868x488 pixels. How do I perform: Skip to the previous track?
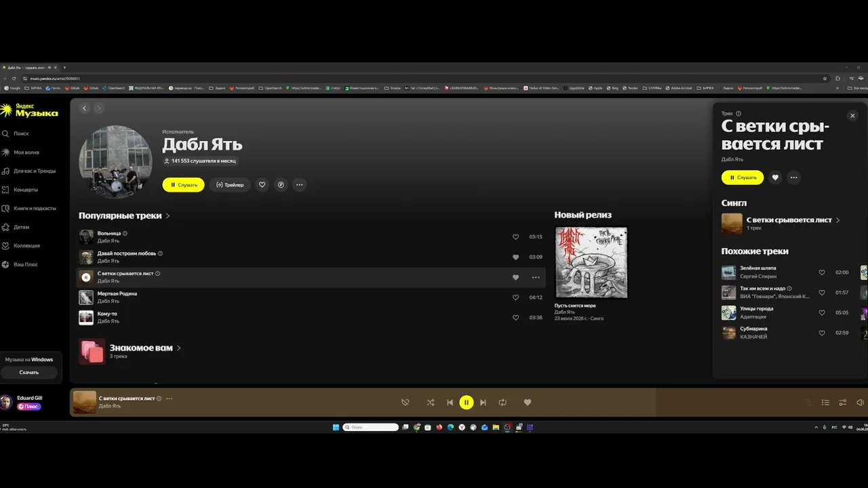pos(450,403)
